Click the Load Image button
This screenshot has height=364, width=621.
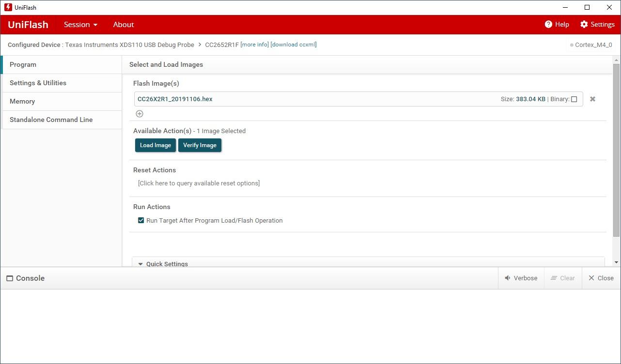[x=155, y=145]
